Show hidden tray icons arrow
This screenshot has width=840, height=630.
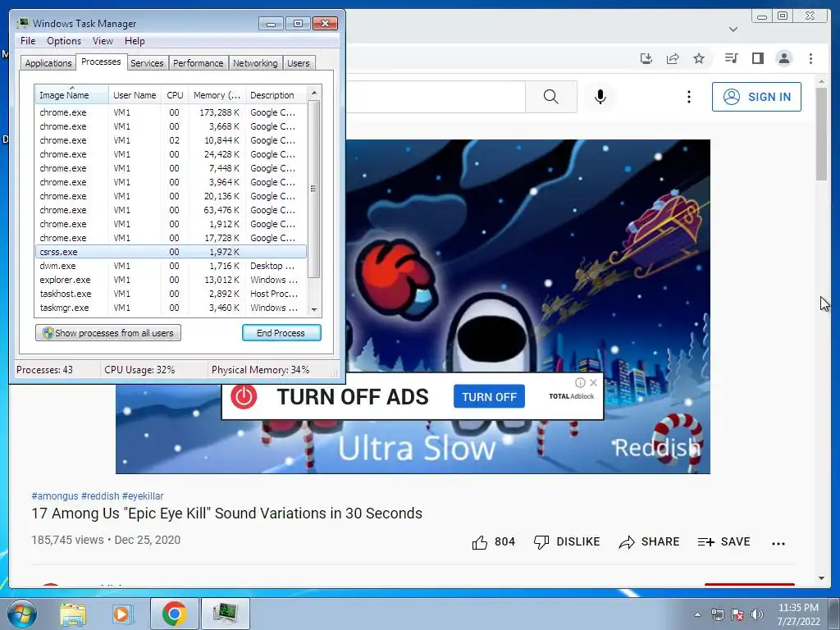pyautogui.click(x=697, y=615)
